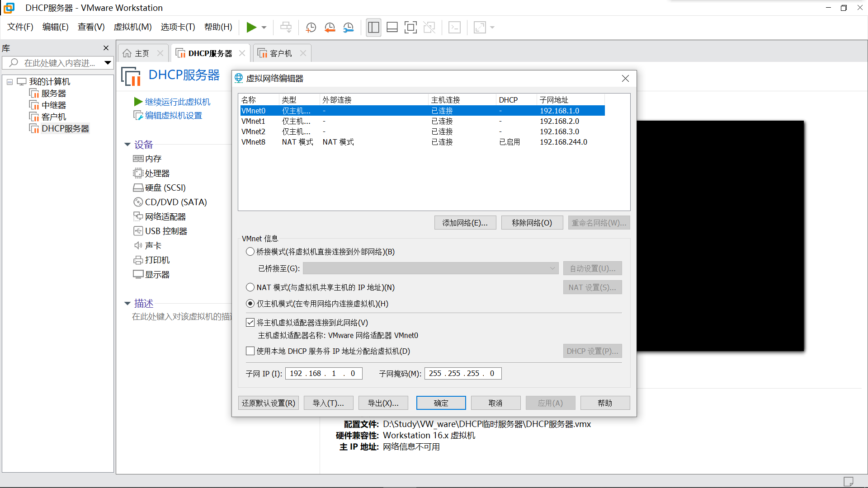This screenshot has width=868, height=488.
Task: Click the revert to snapshot icon
Action: (330, 28)
